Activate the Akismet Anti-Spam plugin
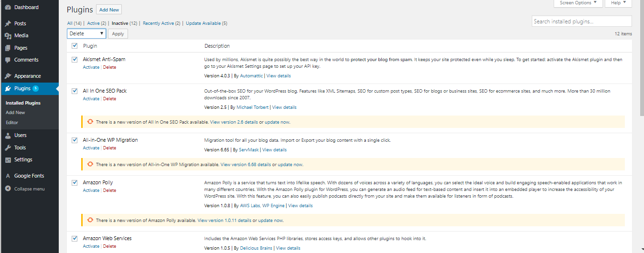Image resolution: width=644 pixels, height=253 pixels. pyautogui.click(x=91, y=67)
